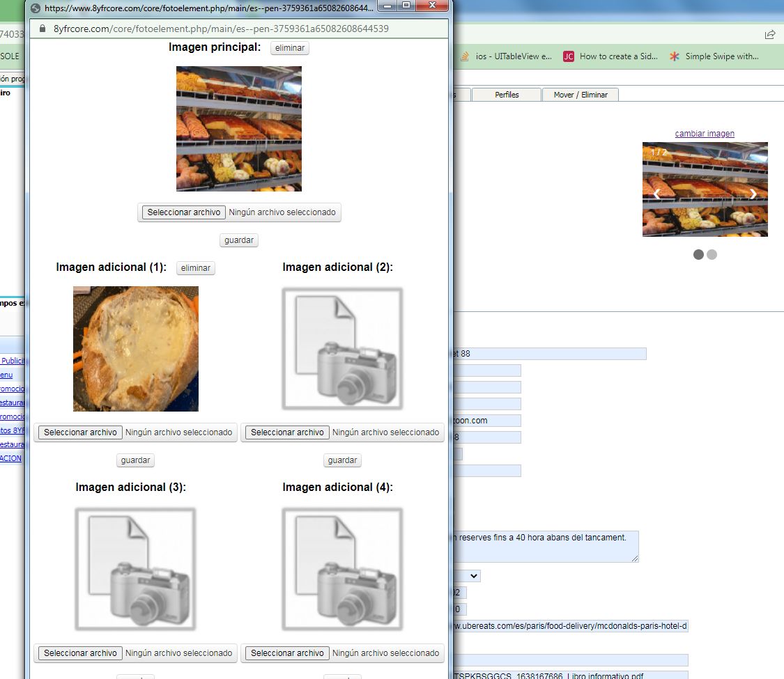Switch to the Perfiles tab
784x679 pixels.
coord(507,95)
